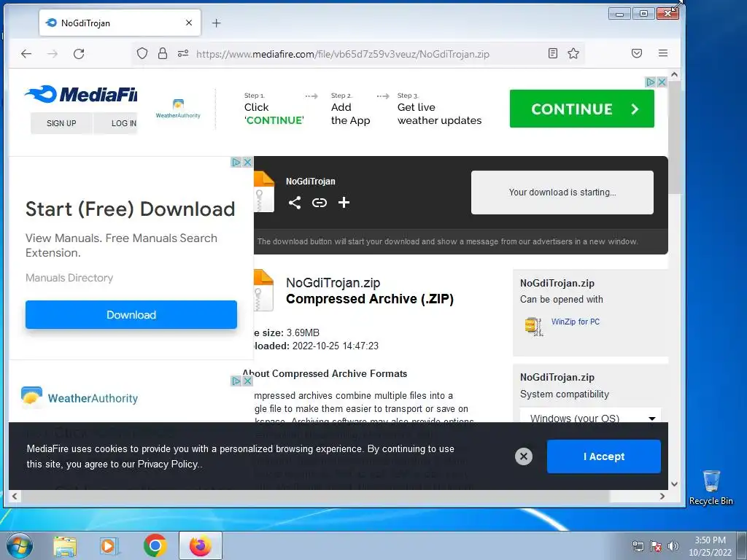Image resolution: width=747 pixels, height=560 pixels.
Task: Open tracking protection shield icon
Action: [142, 53]
